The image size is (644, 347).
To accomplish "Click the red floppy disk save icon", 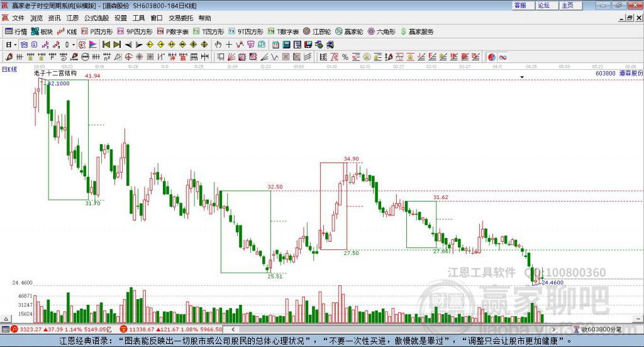I will [x=308, y=45].
